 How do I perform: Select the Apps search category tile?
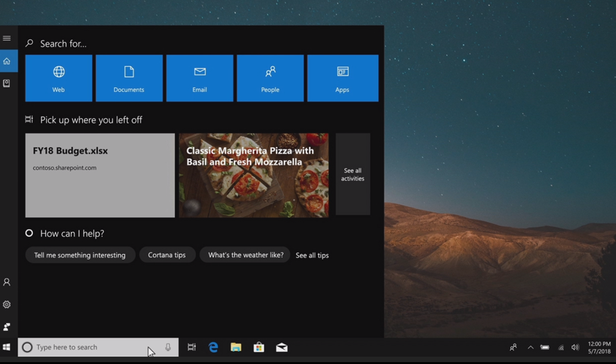click(x=342, y=78)
